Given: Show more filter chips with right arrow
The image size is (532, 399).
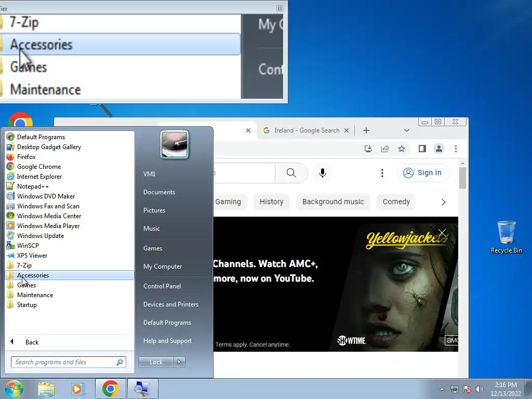Looking at the screenshot, I should click(444, 202).
